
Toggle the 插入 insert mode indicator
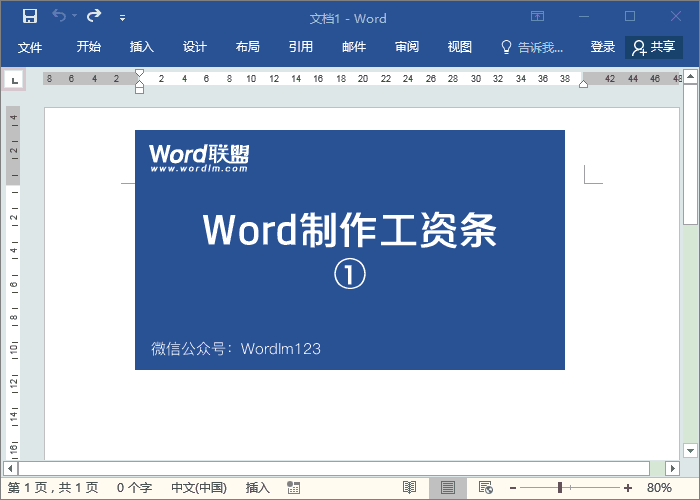258,488
